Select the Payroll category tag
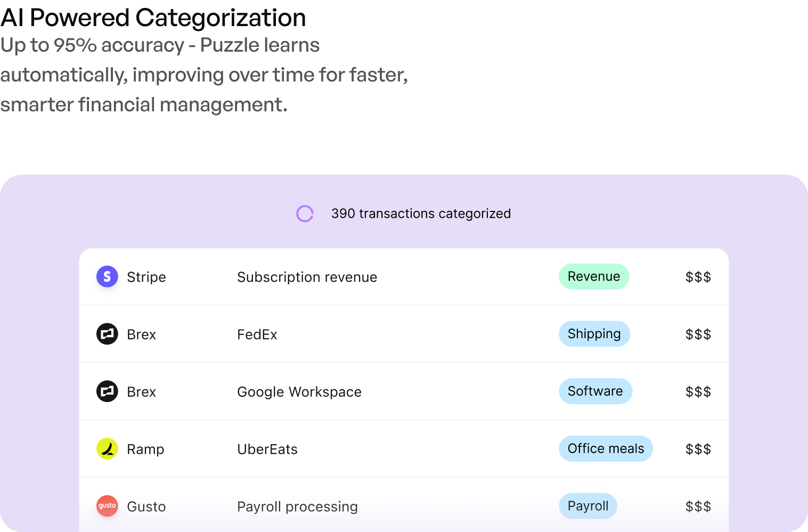The image size is (808, 532). [x=588, y=506]
